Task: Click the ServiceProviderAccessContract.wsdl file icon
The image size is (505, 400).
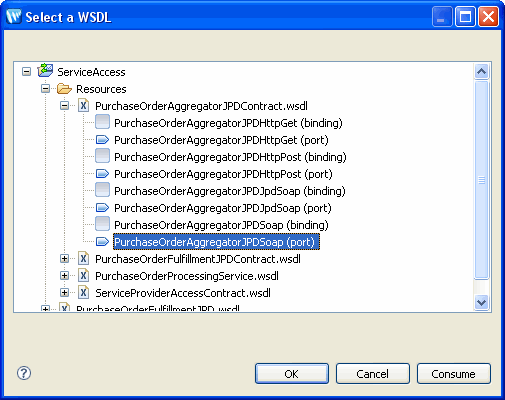Action: (83, 293)
